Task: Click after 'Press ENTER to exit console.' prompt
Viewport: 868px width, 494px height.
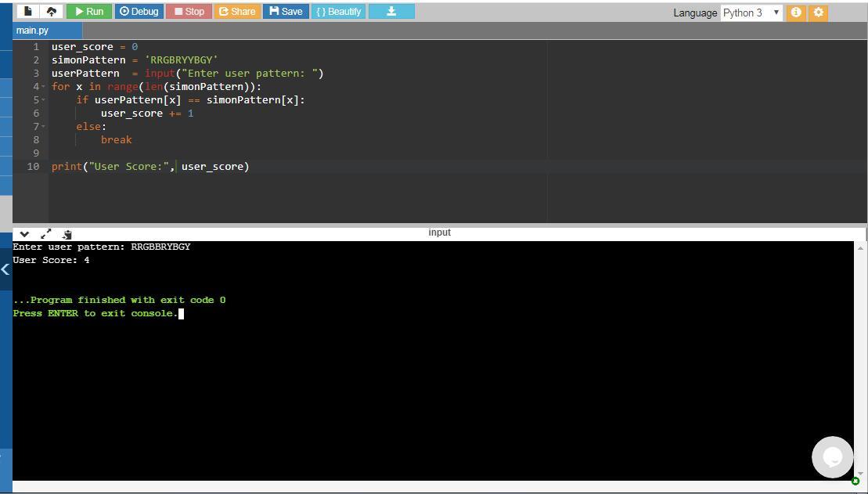Action: pyautogui.click(x=181, y=314)
